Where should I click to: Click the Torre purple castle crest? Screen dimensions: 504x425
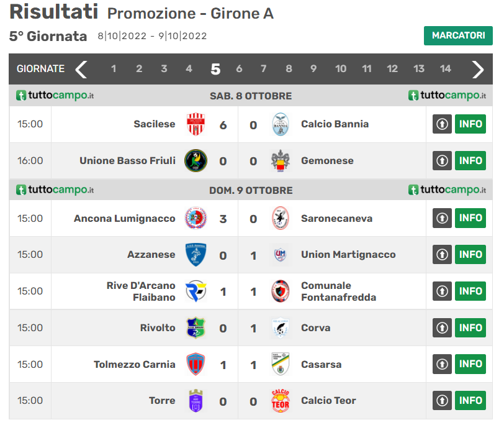[x=196, y=401]
